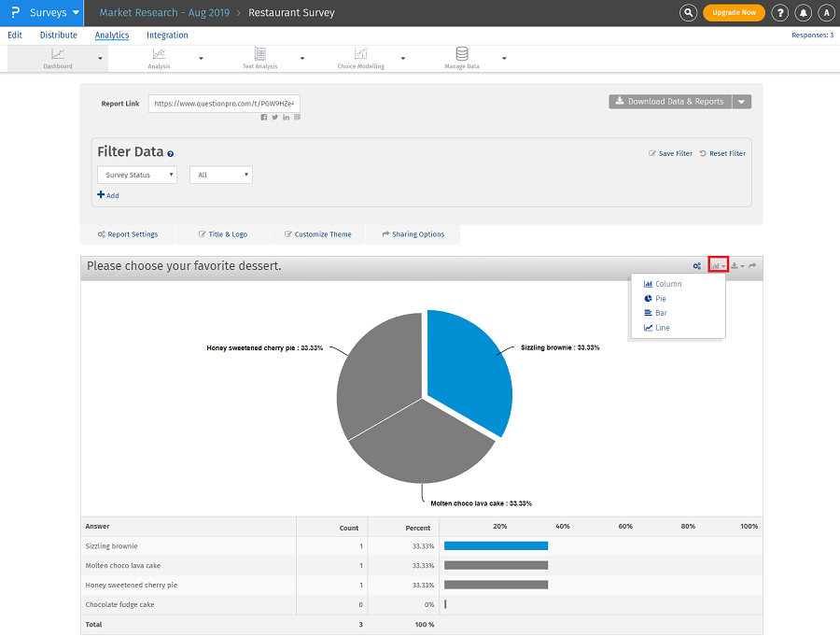Choose Line chart type option

click(x=663, y=328)
